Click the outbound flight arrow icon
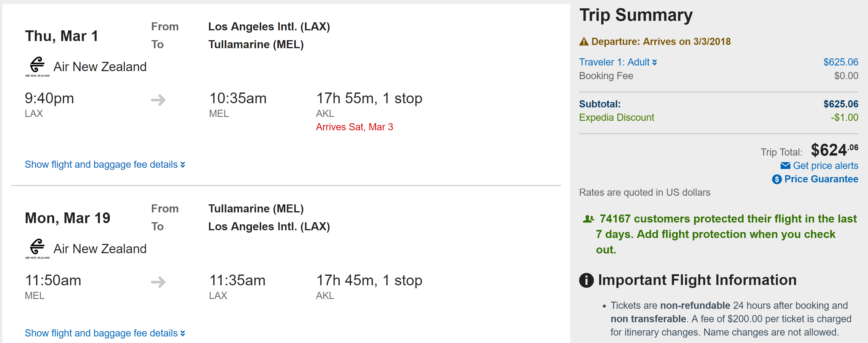The width and height of the screenshot is (868, 343). click(x=158, y=100)
